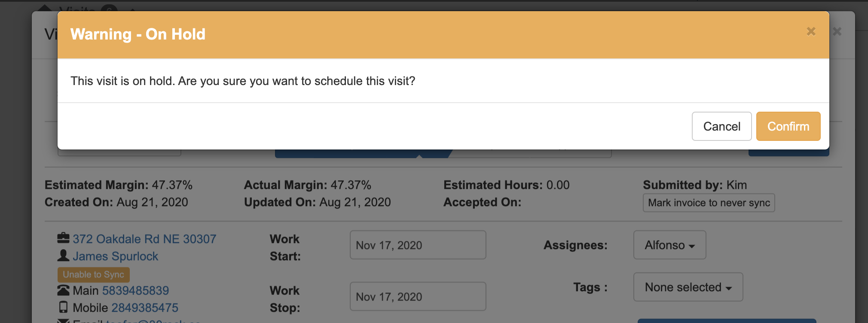Screen dimensions: 868x323
Task: Click the caret arrow on None selected
Action: pos(729,288)
